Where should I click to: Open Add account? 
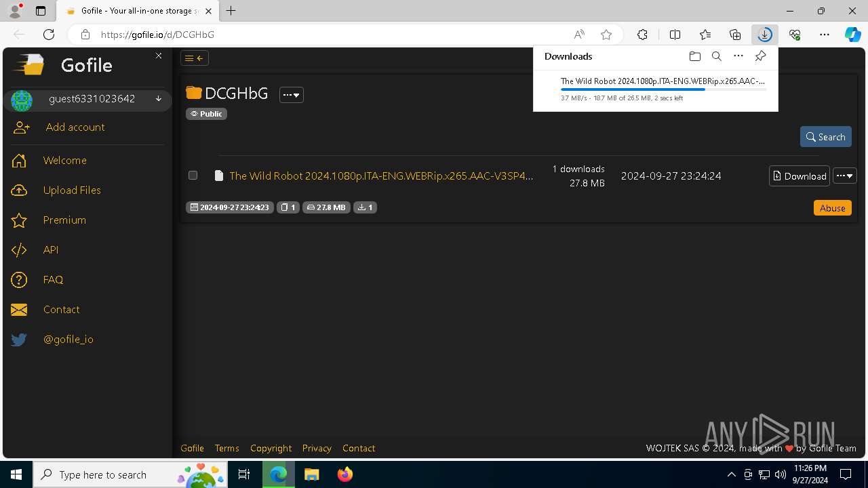[x=75, y=127]
